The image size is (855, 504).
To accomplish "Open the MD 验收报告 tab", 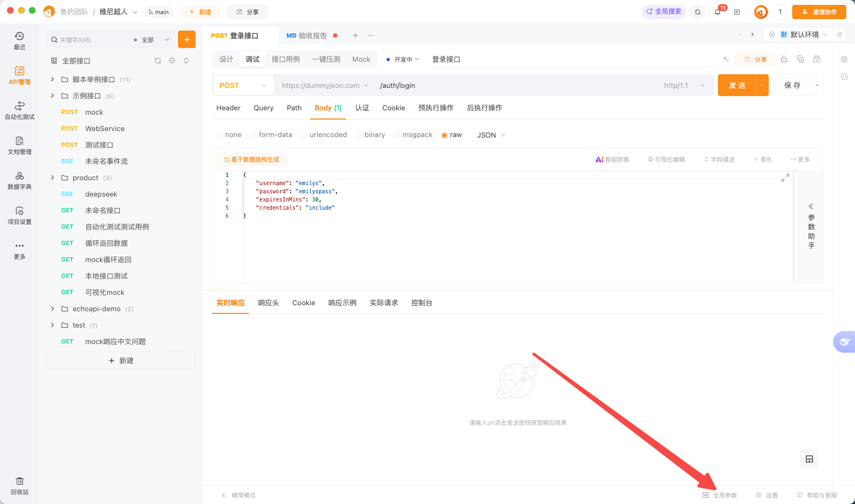I will (312, 35).
